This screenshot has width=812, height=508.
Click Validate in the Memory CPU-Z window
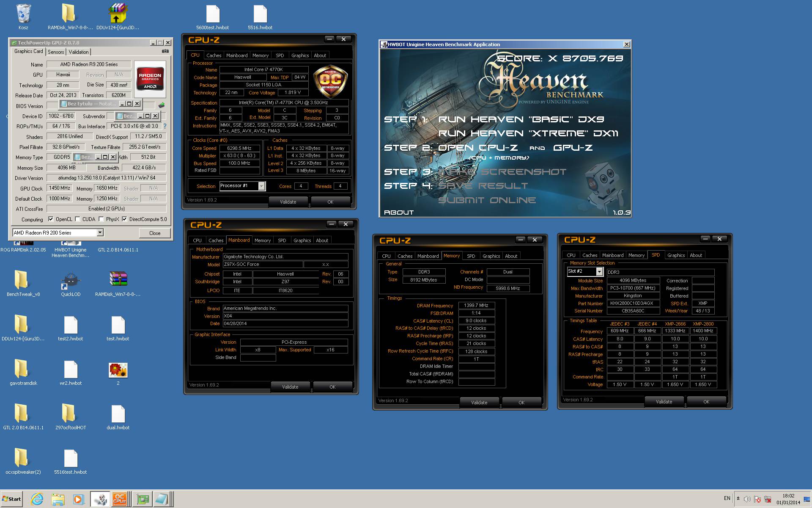click(x=479, y=403)
